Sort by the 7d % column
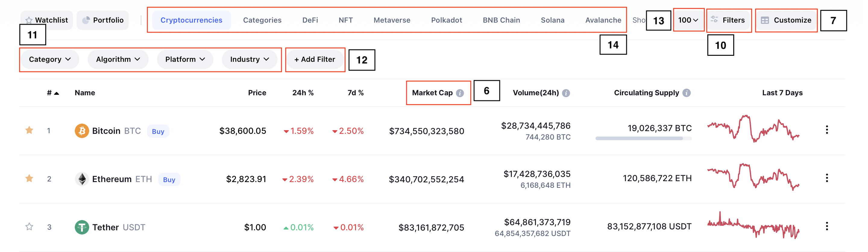 [356, 93]
